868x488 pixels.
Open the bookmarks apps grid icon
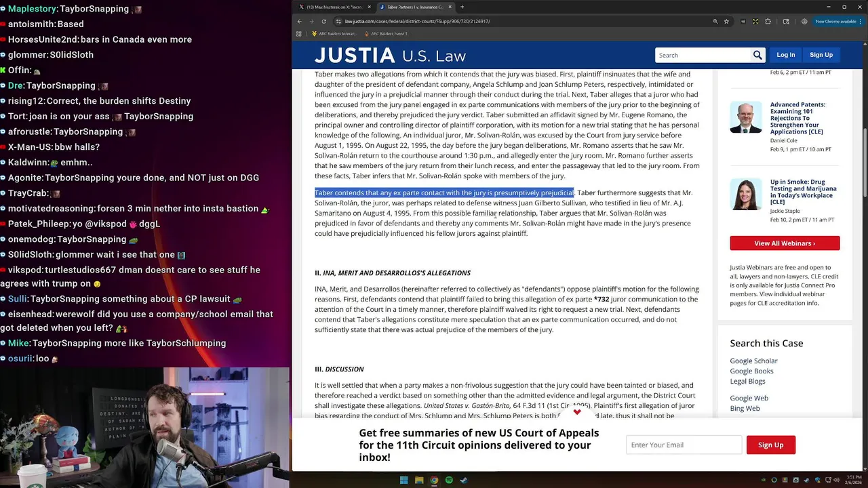[300, 33]
